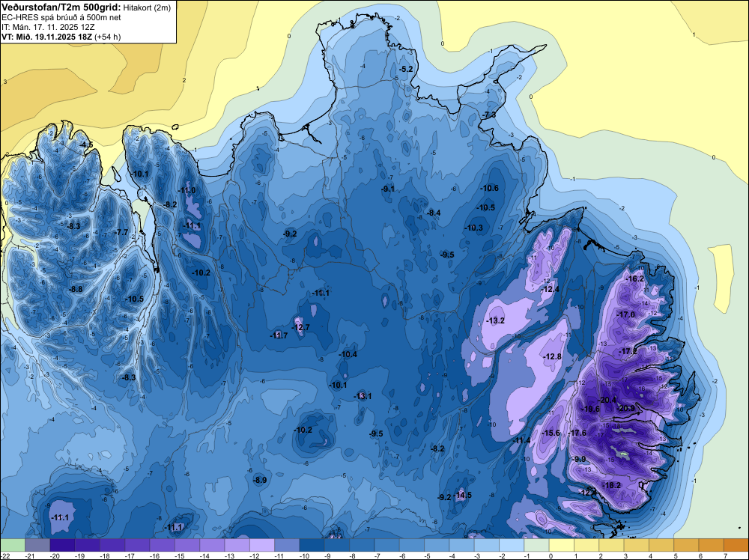
Task: Click the -12.8 temperature label
Action: coord(552,356)
